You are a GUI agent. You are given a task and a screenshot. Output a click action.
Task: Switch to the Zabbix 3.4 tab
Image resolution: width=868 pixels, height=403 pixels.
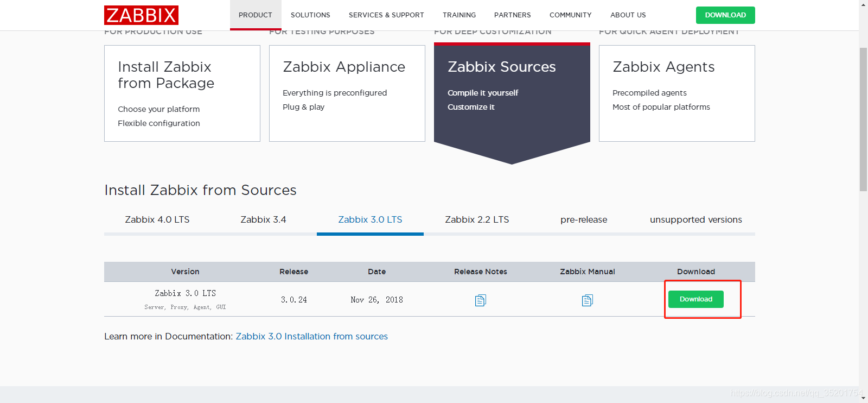pos(263,219)
